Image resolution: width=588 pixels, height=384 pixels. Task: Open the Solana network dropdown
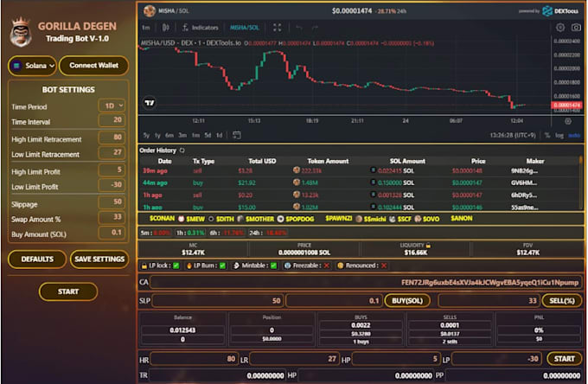(x=33, y=66)
